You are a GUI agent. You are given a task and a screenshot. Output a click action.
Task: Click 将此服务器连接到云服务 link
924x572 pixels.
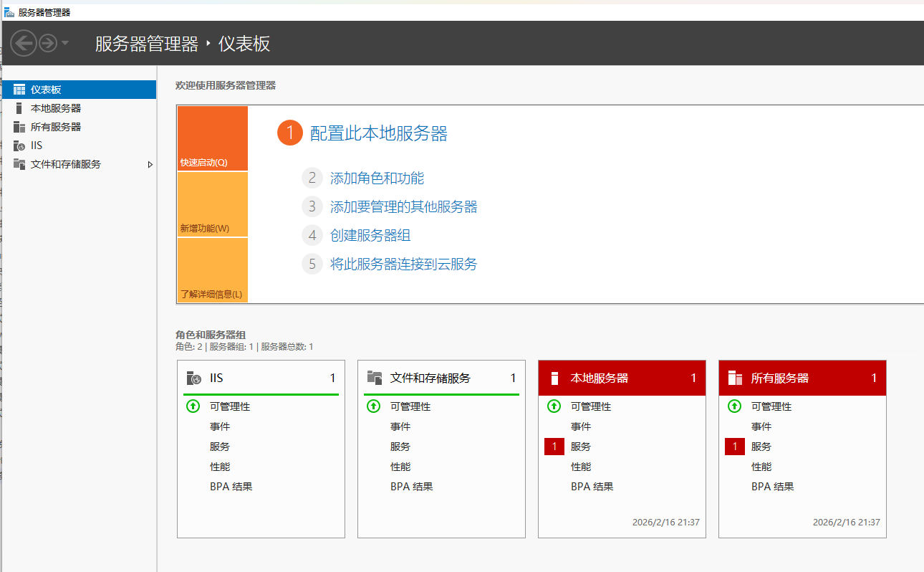[403, 264]
